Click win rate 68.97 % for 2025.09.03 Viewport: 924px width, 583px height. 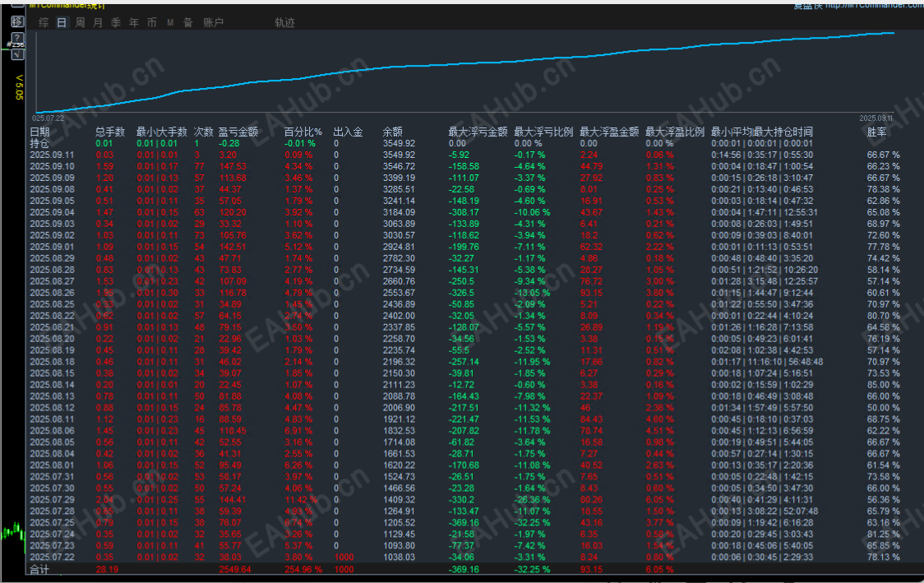pyautogui.click(x=884, y=224)
